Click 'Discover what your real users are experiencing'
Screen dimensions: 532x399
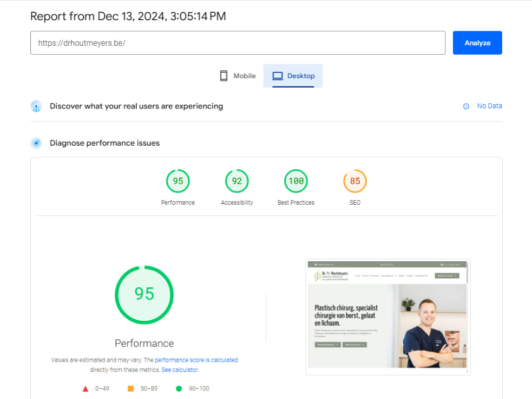click(x=136, y=106)
